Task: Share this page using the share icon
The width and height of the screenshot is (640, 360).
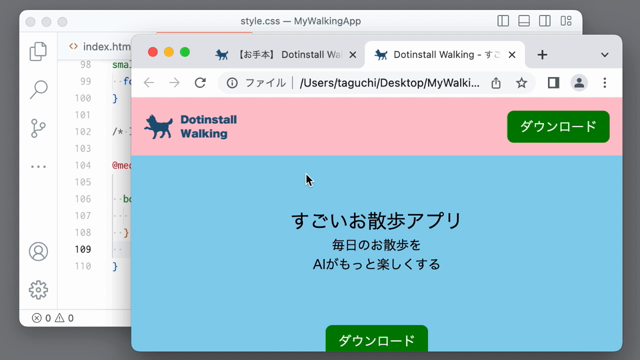Action: 496,83
